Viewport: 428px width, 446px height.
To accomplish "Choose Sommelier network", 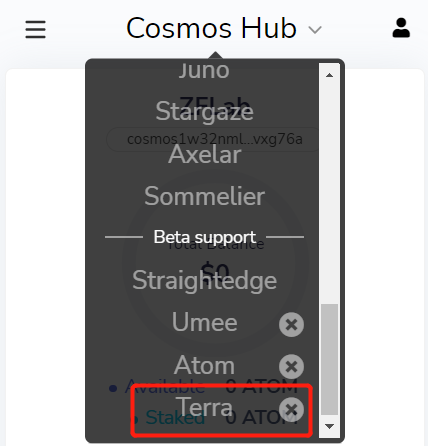I will tap(204, 196).
